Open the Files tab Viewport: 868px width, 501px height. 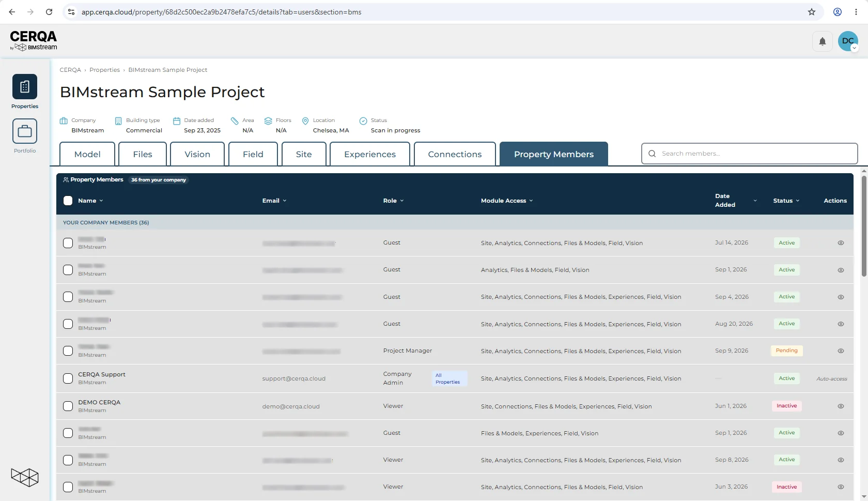pyautogui.click(x=143, y=154)
